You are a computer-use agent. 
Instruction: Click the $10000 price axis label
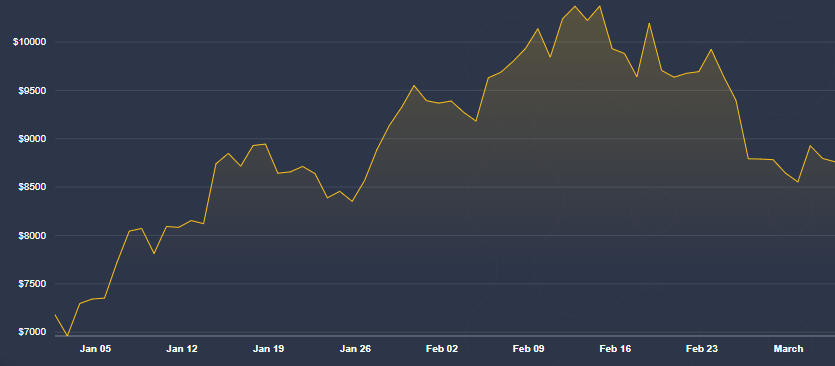(29, 42)
